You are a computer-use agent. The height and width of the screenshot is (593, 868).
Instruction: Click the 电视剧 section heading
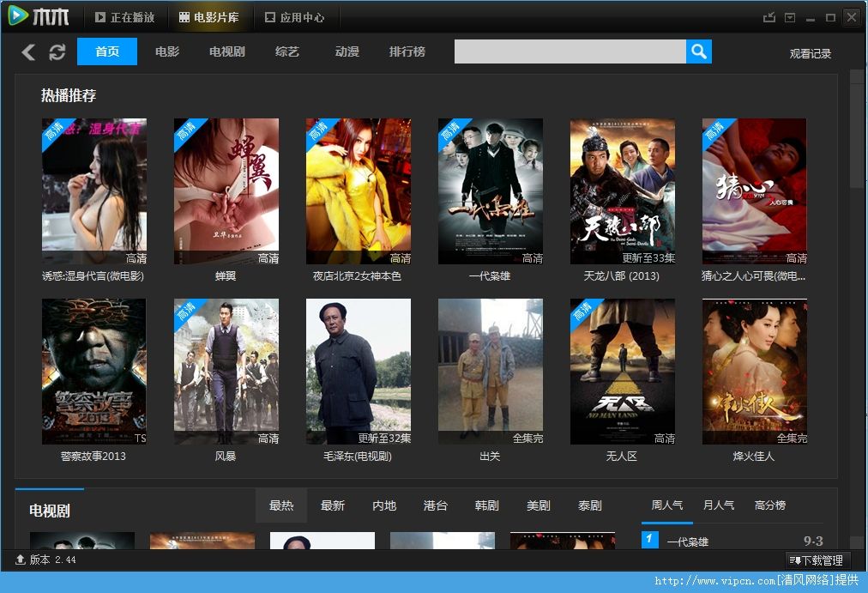click(50, 511)
